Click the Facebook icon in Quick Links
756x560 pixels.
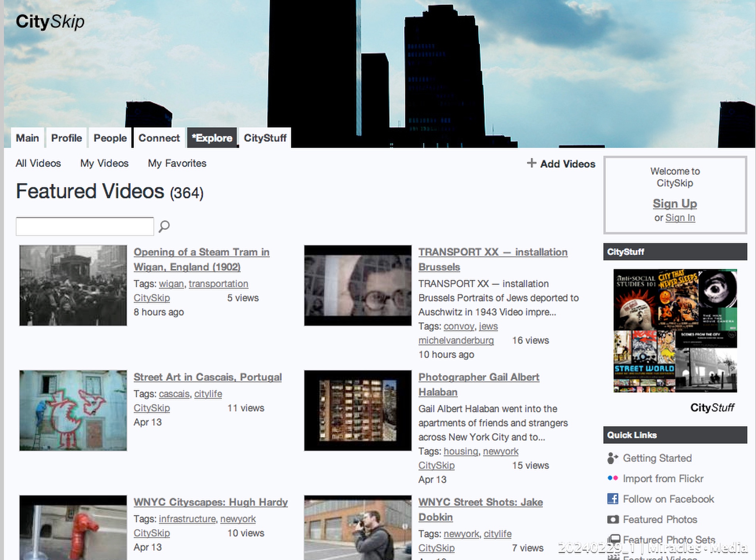coord(612,499)
